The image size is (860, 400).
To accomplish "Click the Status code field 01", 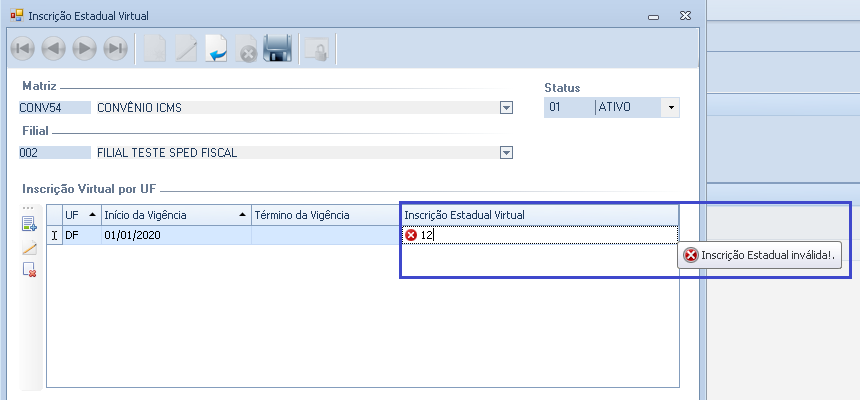I will coord(569,108).
